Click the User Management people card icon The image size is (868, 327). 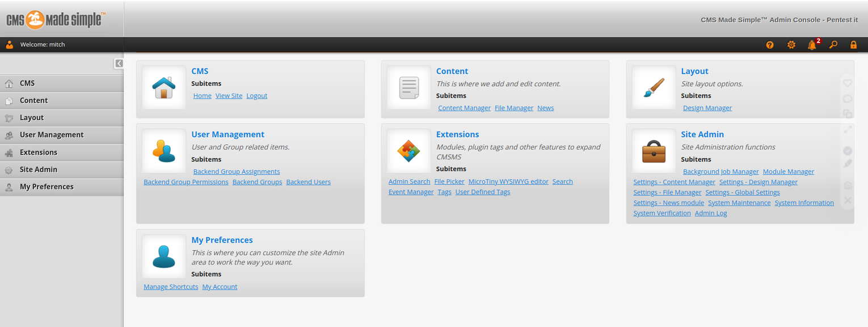click(x=164, y=151)
